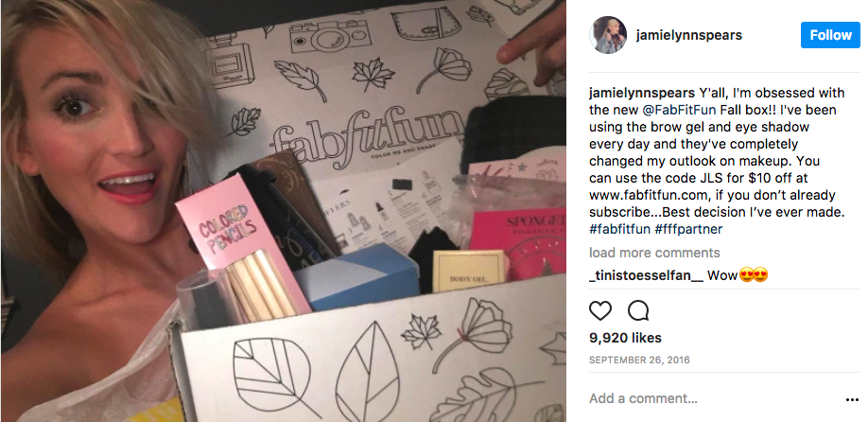Image resolution: width=868 pixels, height=422 pixels.
Task: Open jamielynnspears username in header
Action: [689, 35]
